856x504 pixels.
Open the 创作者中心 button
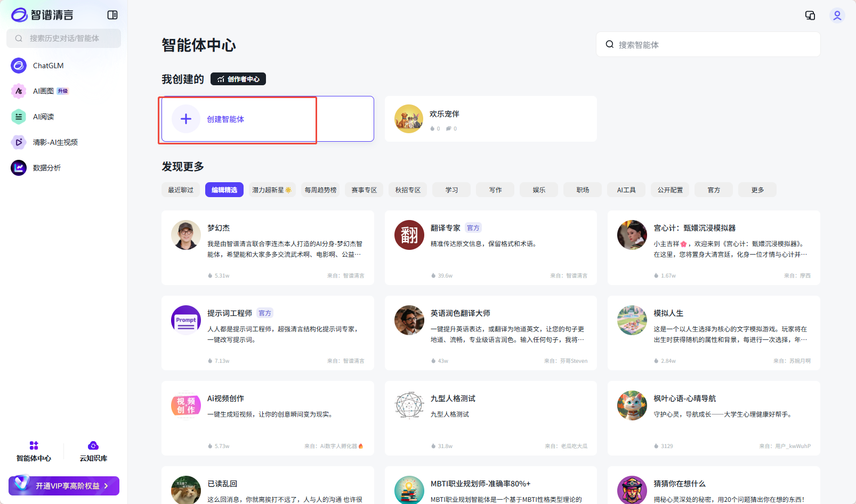[238, 79]
